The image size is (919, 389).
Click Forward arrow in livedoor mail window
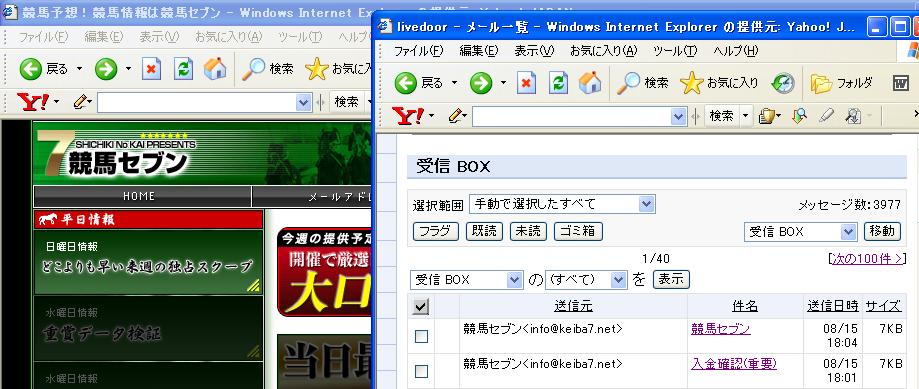pos(481,83)
